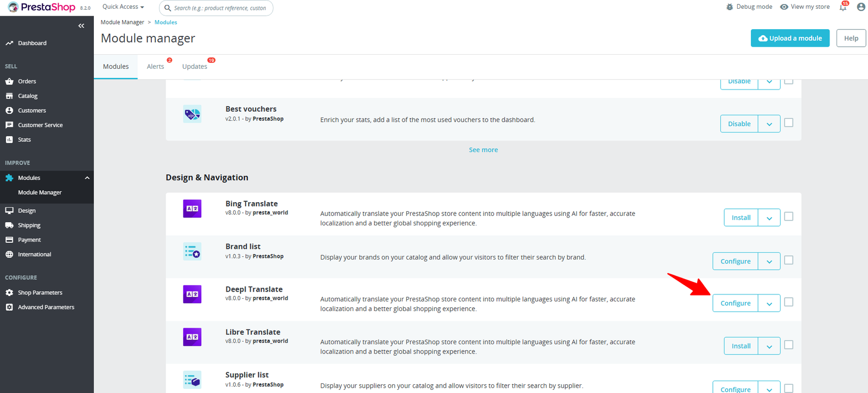Click the notifications bell icon

[843, 7]
